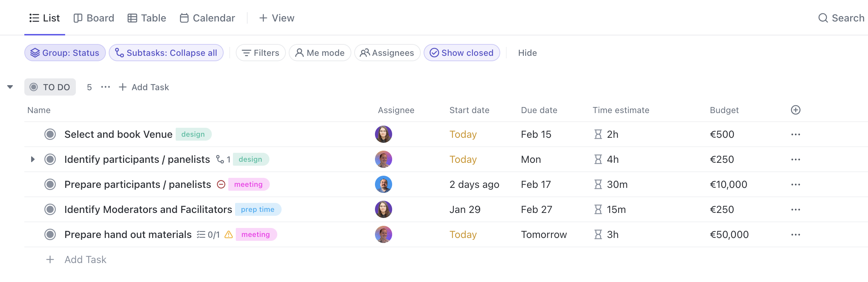
Task: Switch to the Board view tab
Action: point(94,18)
